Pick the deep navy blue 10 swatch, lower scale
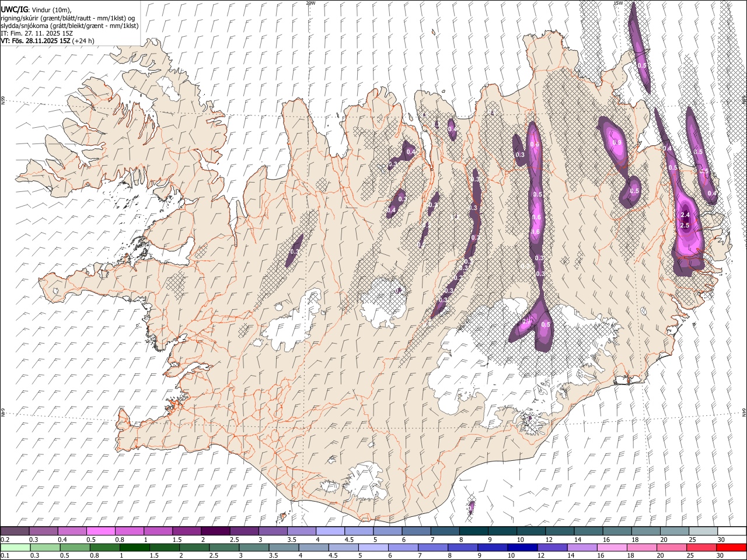 [522, 547]
